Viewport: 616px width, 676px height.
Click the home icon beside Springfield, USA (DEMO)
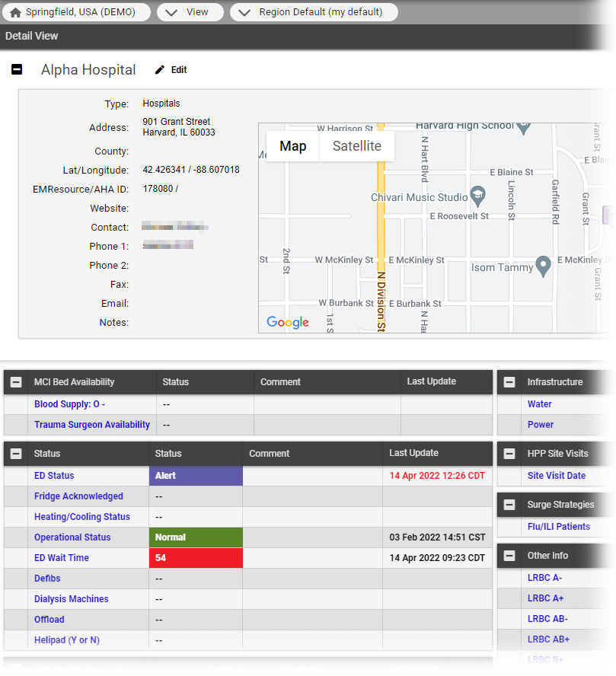[15, 11]
